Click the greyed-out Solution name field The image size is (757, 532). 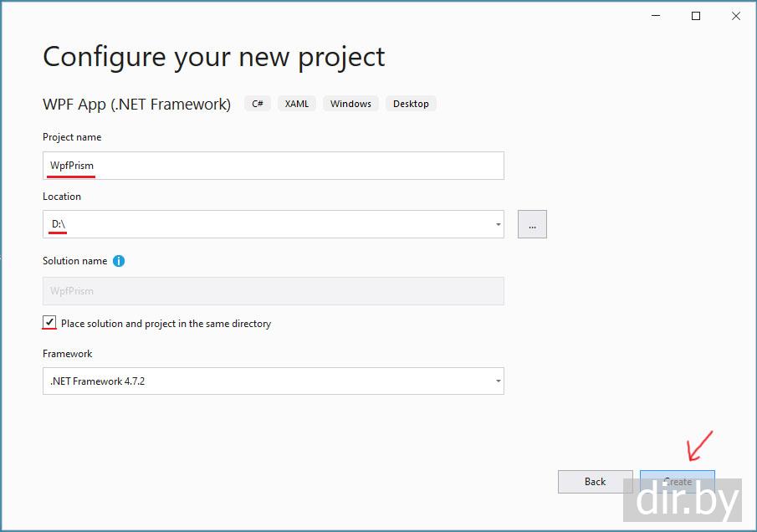point(273,291)
